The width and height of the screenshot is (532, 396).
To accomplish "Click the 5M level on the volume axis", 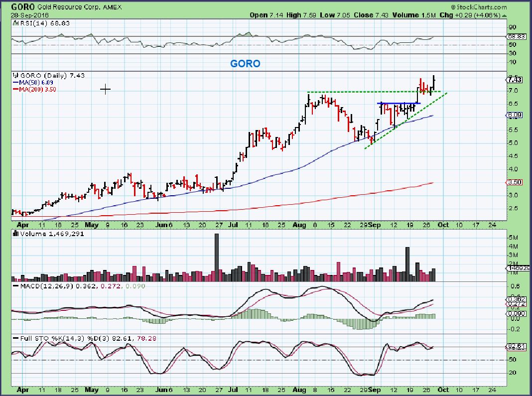I will coord(513,238).
